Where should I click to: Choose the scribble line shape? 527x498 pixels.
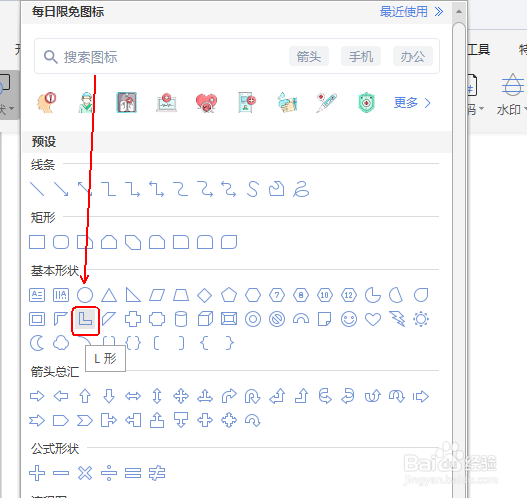tap(301, 189)
